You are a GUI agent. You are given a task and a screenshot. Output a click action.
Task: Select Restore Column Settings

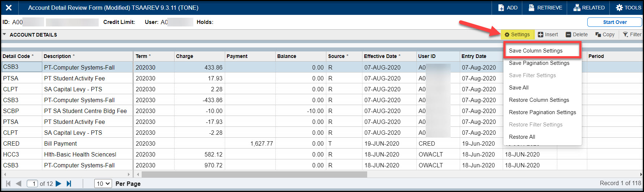[539, 100]
